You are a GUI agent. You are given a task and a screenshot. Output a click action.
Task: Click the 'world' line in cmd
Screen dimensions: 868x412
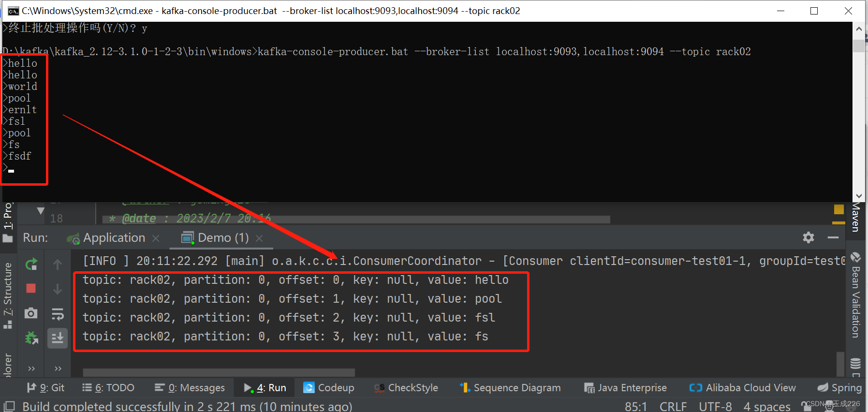pos(20,87)
